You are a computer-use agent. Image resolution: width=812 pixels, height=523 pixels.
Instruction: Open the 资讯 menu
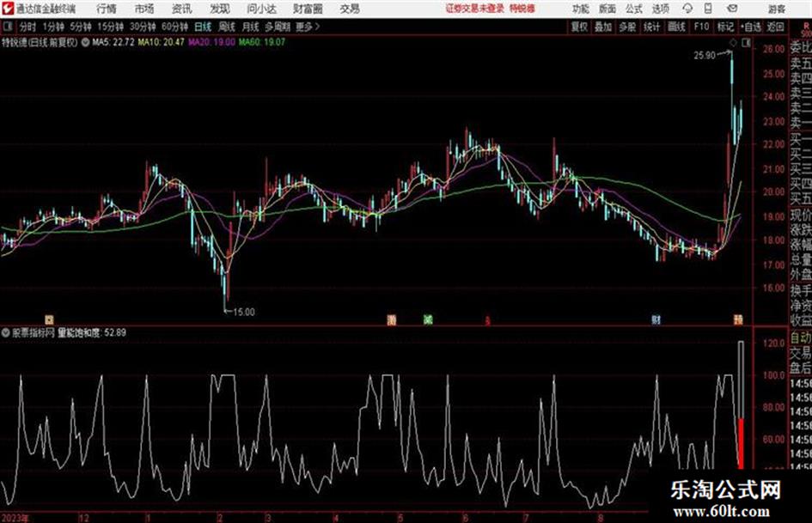coord(181,9)
